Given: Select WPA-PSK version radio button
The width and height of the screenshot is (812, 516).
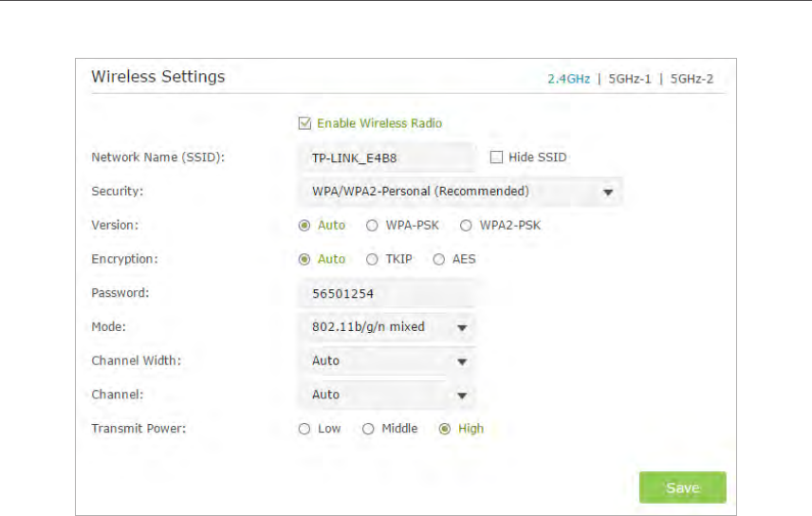Looking at the screenshot, I should [372, 226].
